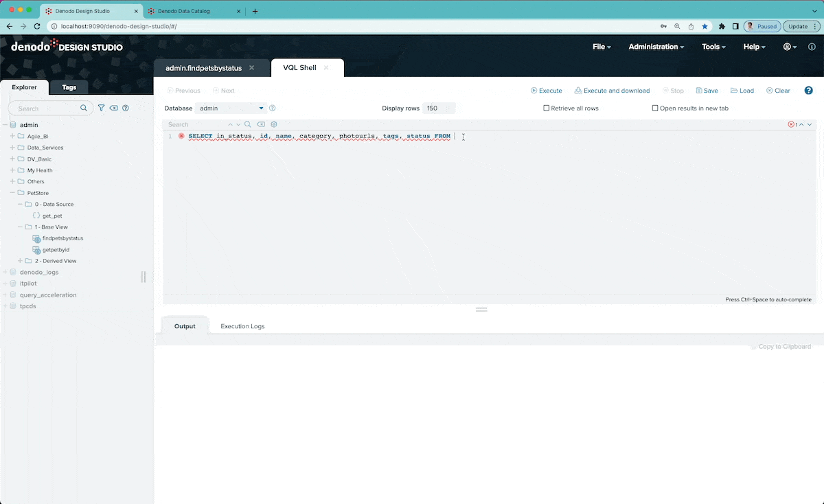The height and width of the screenshot is (504, 824).
Task: Click the help icon next to Database dropdown
Action: pyautogui.click(x=273, y=108)
